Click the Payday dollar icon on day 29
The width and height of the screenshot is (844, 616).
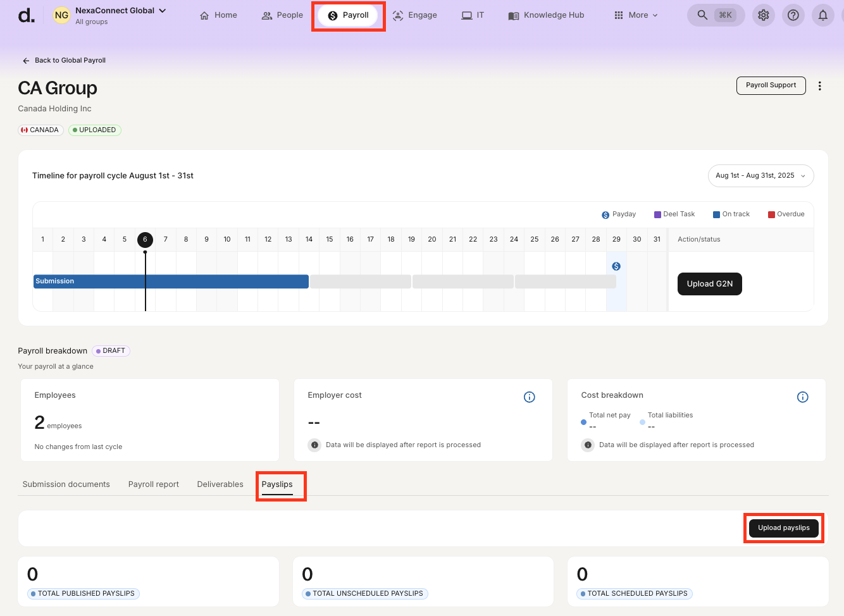click(x=616, y=266)
